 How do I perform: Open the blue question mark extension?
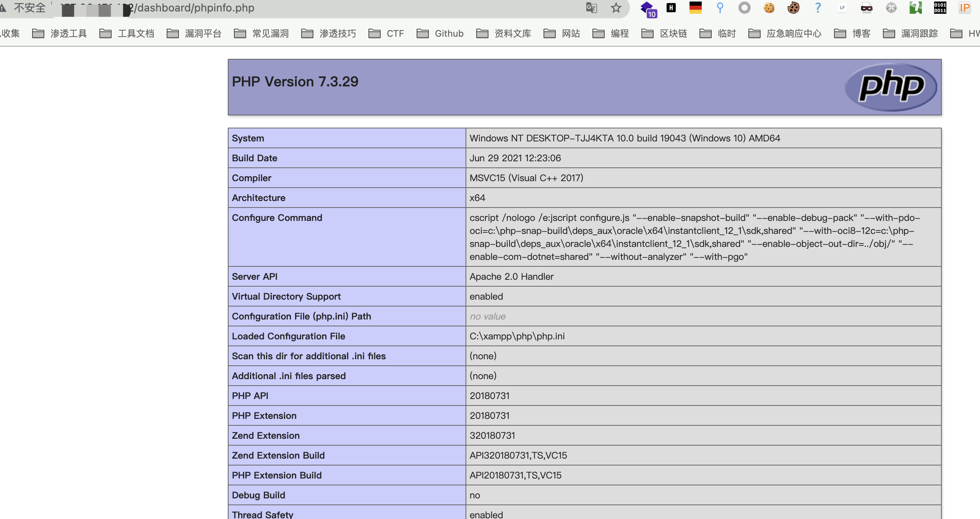[x=818, y=8]
